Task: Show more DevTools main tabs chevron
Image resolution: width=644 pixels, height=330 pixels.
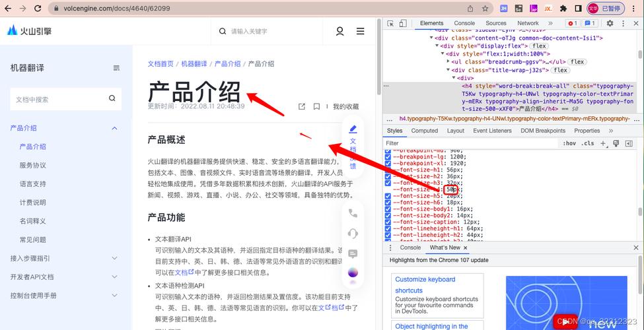Action: pos(550,23)
